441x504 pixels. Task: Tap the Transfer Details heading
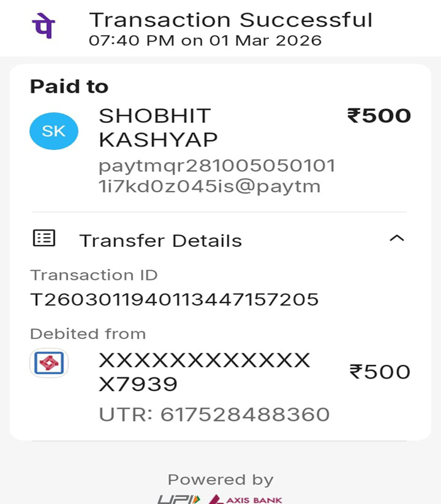coord(161,241)
